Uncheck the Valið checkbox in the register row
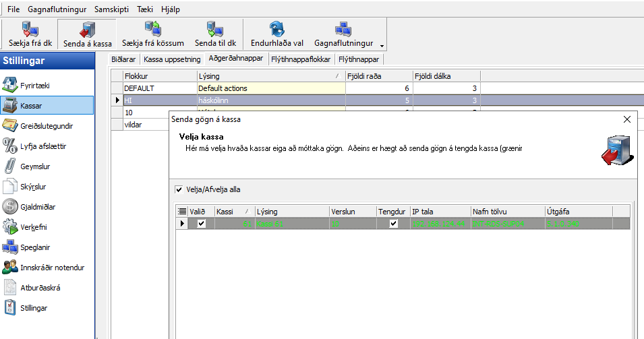This screenshot has height=339, width=644. coord(201,224)
